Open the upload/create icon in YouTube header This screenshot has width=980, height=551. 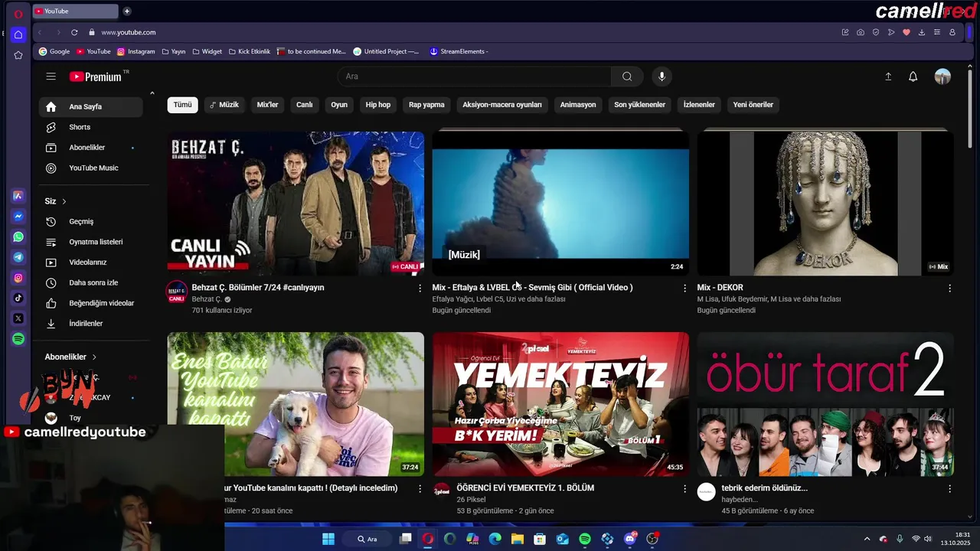[x=888, y=77]
